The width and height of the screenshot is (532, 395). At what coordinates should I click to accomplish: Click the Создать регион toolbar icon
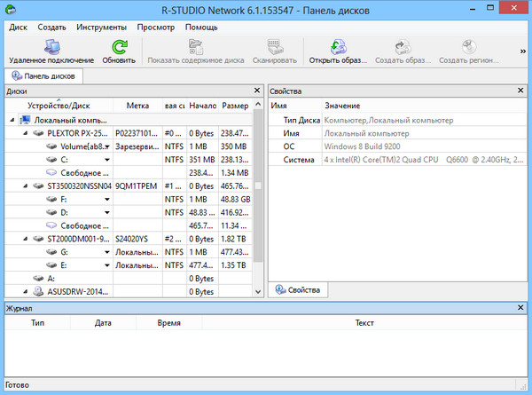pyautogui.click(x=470, y=47)
